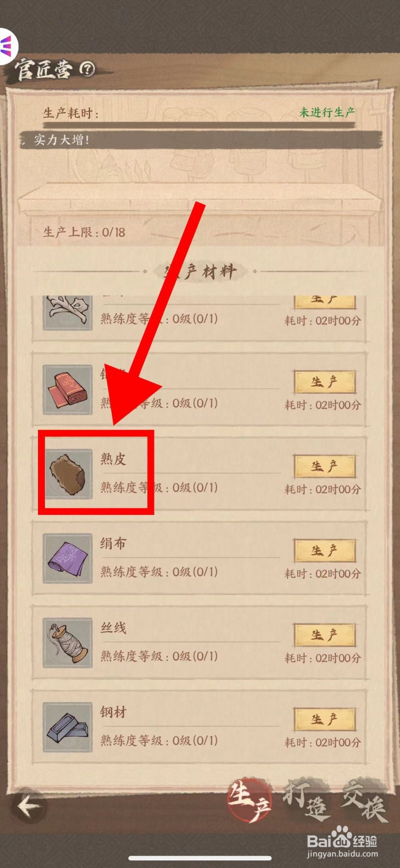Click 生产 button for 熟皮
Screen dimensions: 400x868
click(325, 467)
